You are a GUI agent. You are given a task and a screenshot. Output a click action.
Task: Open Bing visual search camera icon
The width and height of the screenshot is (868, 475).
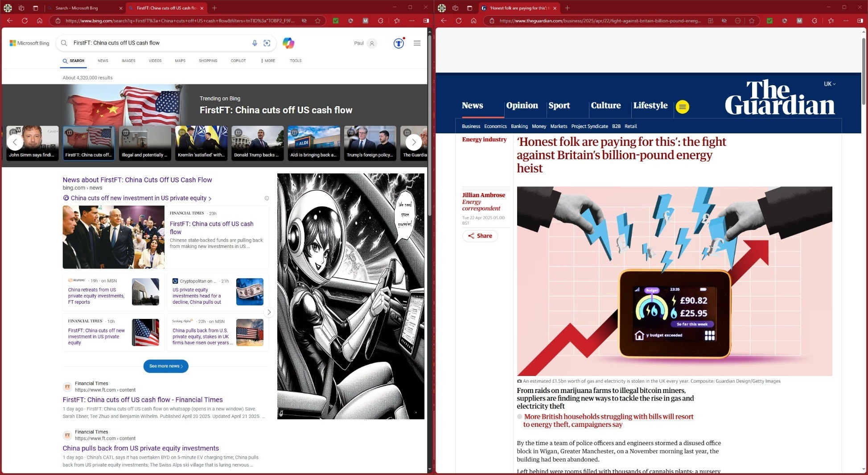tap(267, 43)
